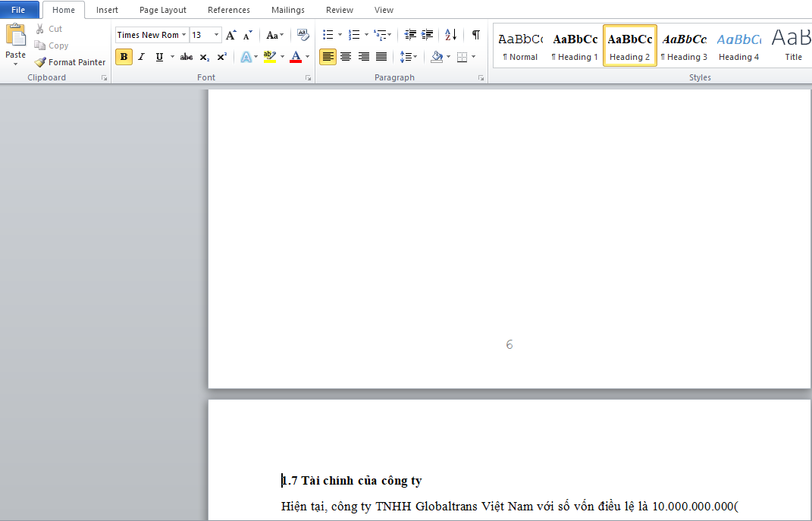The width and height of the screenshot is (812, 521).
Task: Expand the numbering library arrow
Action: coord(366,35)
